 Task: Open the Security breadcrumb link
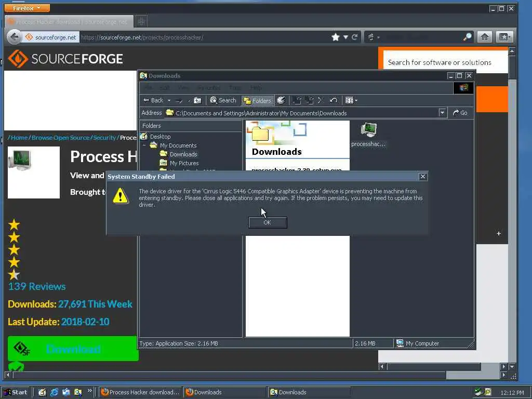[104, 137]
